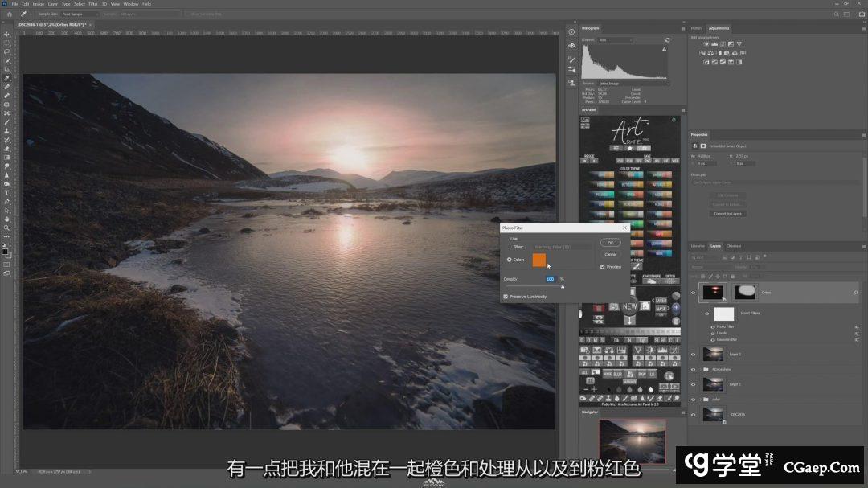868x488 pixels.
Task: Click Cancel in Photo Filter dialog
Action: (x=610, y=254)
